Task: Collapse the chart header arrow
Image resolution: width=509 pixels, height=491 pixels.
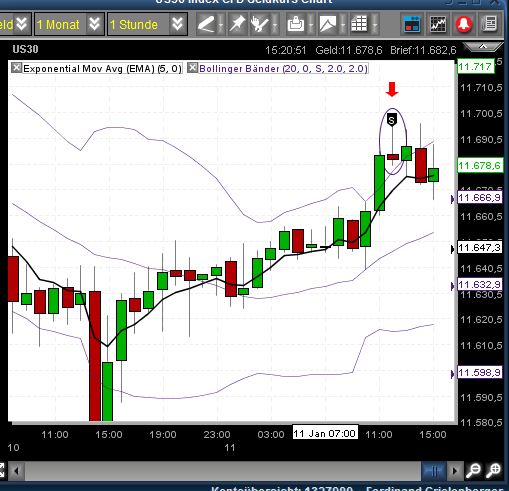Action: 483,47
